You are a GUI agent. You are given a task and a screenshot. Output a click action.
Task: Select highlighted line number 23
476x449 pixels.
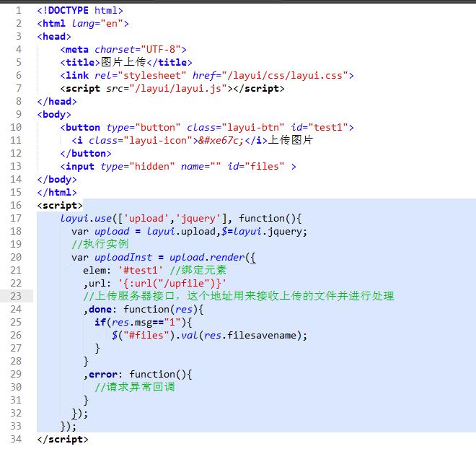(x=16, y=296)
